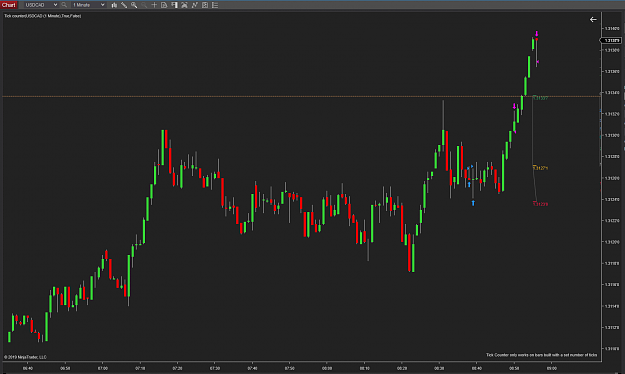
Task: Toggle the Chart Trader panel icon
Action: [x=174, y=5]
